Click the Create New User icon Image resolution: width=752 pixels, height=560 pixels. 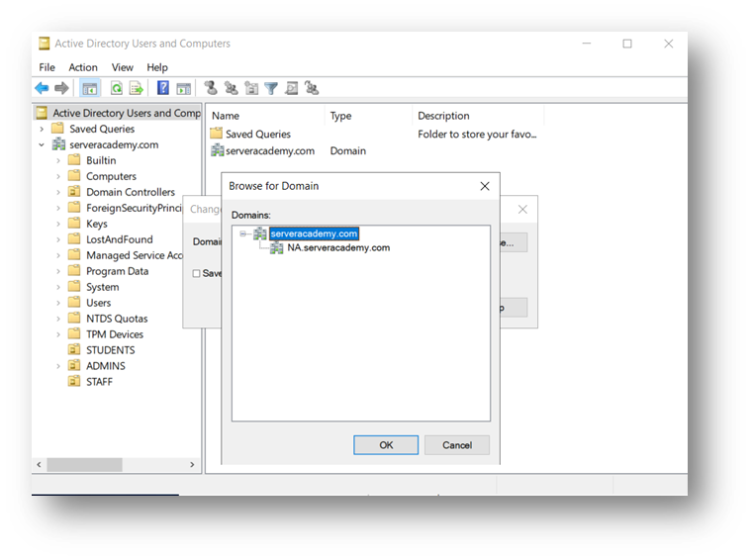[211, 88]
